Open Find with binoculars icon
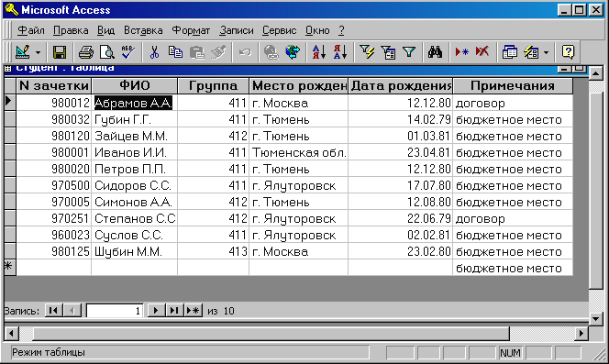 [x=435, y=52]
